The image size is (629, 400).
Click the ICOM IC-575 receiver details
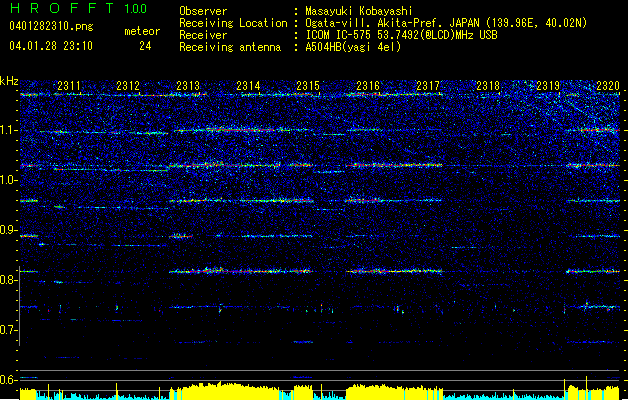[402, 35]
